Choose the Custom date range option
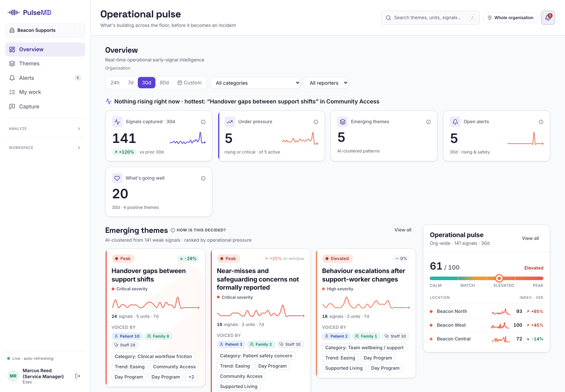The image size is (565, 392). pos(190,83)
